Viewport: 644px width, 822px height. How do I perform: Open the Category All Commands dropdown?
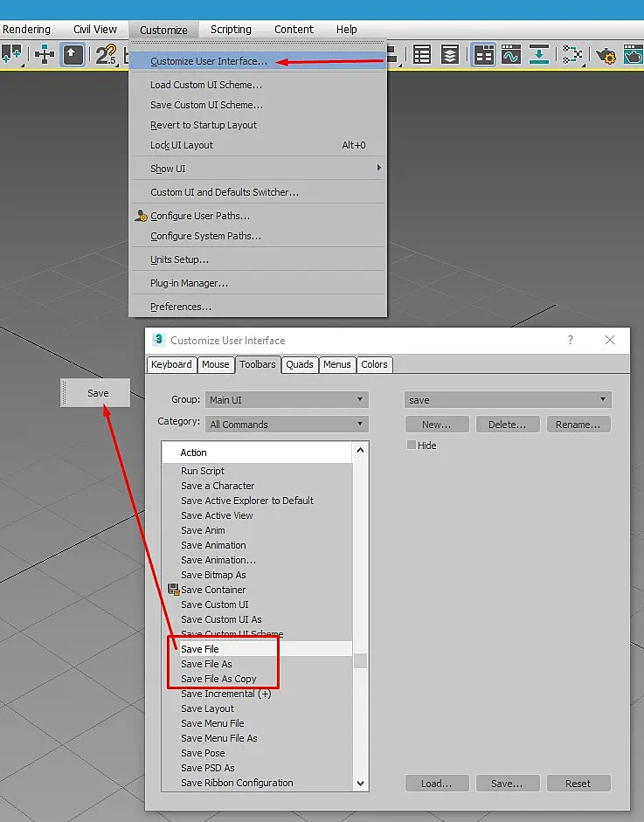tap(287, 425)
